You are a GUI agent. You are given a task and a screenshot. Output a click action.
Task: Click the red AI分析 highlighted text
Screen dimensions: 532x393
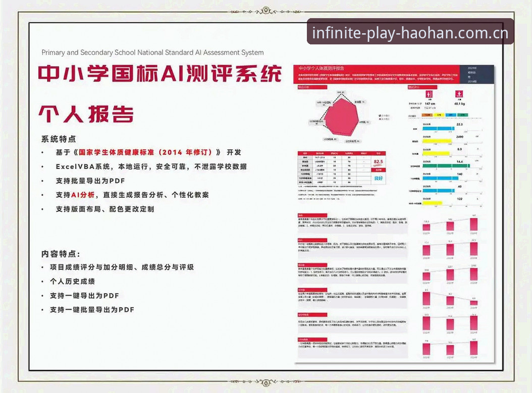click(83, 195)
